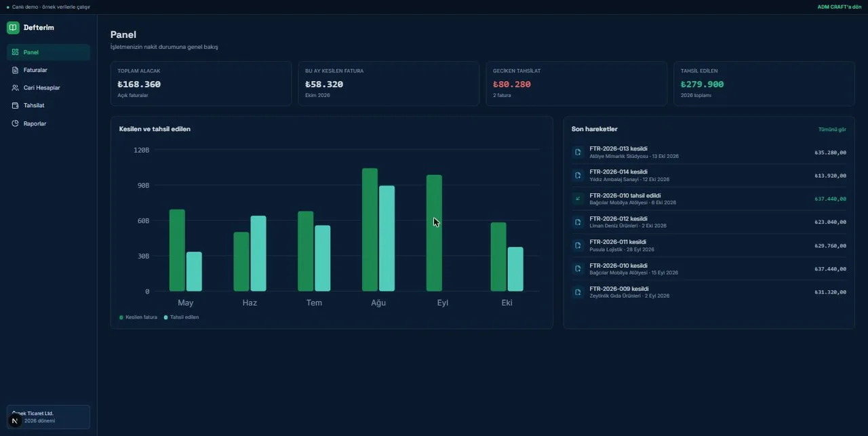868x436 pixels.
Task: Click the Defterim book logo icon
Action: pos(13,28)
